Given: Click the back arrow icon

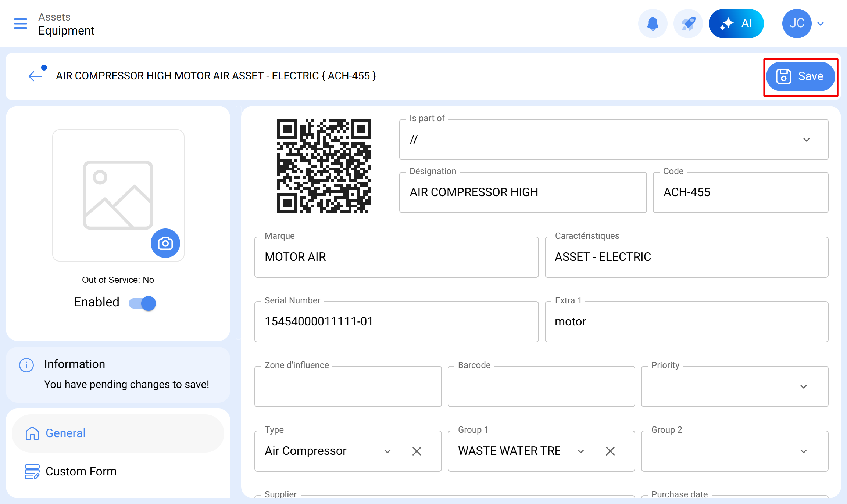Looking at the screenshot, I should (x=35, y=76).
